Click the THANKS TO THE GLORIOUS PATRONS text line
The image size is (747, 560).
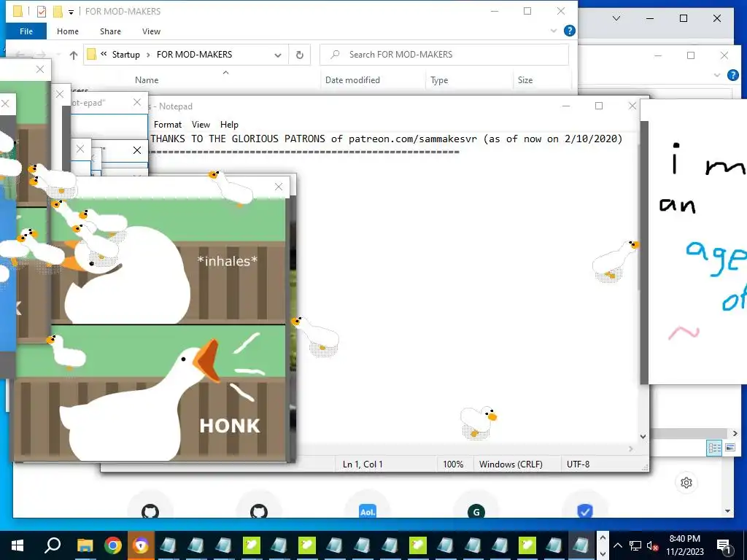(x=387, y=139)
